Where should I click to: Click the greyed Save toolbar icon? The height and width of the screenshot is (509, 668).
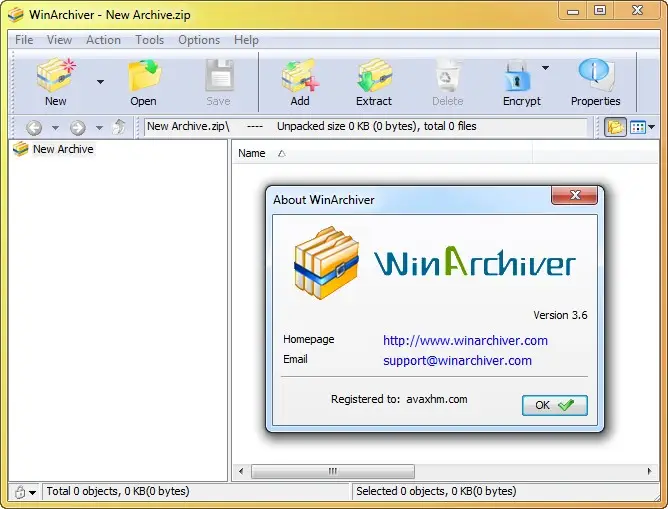219,75
